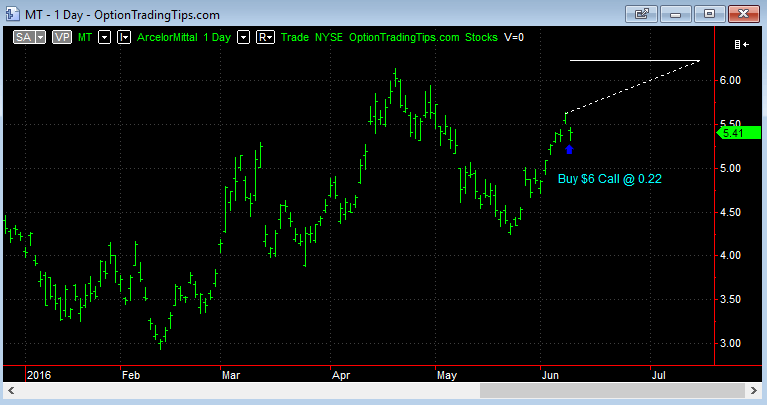This screenshot has width=767, height=405.
Task: Click the 3.50 price axis label
Action: [730, 299]
